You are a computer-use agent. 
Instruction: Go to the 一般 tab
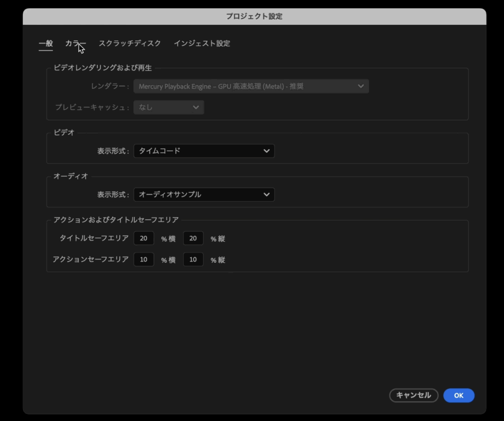[x=46, y=43]
